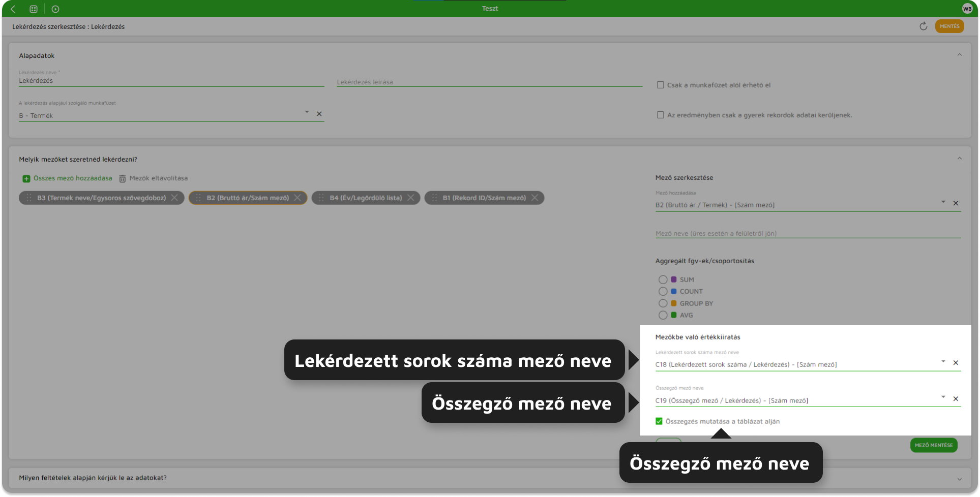980x497 pixels.
Task: Save the field with MEZŐ MENTÉSE
Action: pos(934,445)
